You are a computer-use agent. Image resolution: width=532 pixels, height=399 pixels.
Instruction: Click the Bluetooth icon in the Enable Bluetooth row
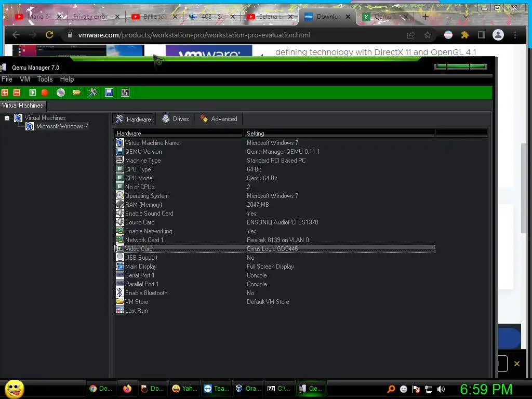pos(120,293)
